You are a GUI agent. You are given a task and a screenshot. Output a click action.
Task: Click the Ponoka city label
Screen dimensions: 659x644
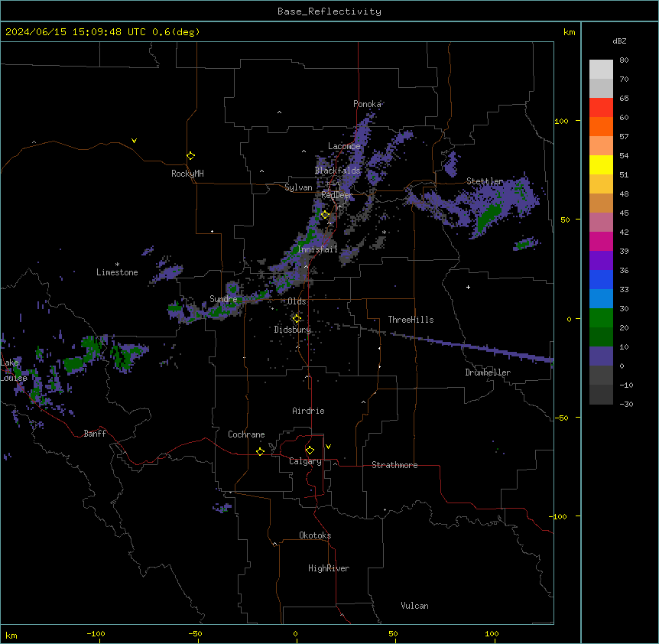(367, 104)
